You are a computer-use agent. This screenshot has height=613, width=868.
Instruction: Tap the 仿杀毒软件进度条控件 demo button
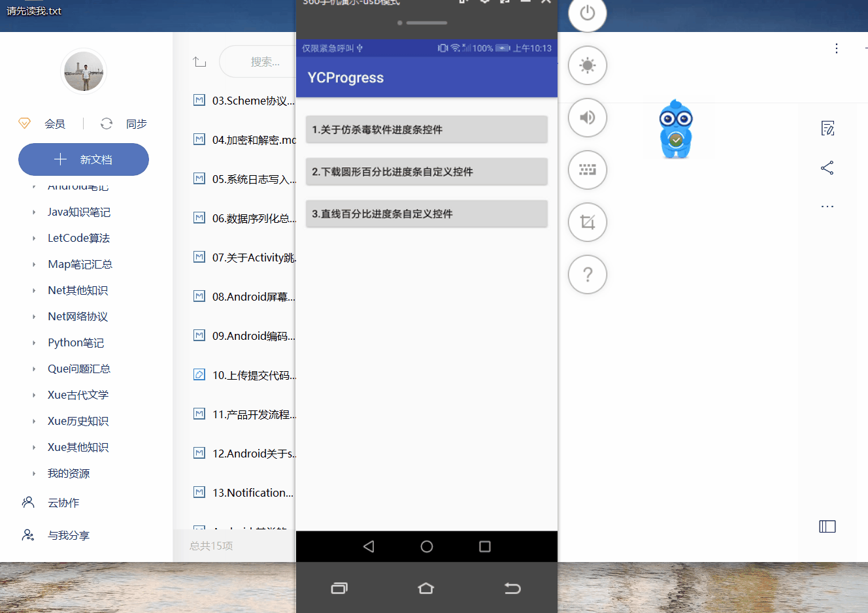point(426,129)
